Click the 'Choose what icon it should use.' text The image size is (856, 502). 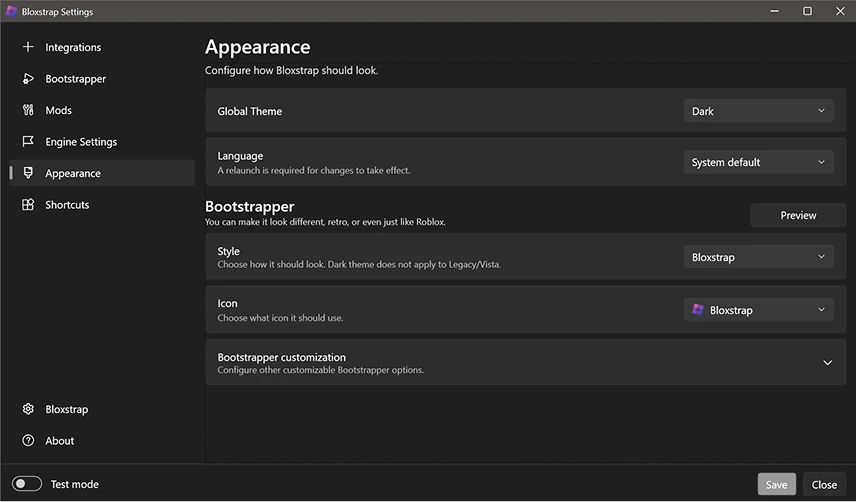[x=280, y=318]
